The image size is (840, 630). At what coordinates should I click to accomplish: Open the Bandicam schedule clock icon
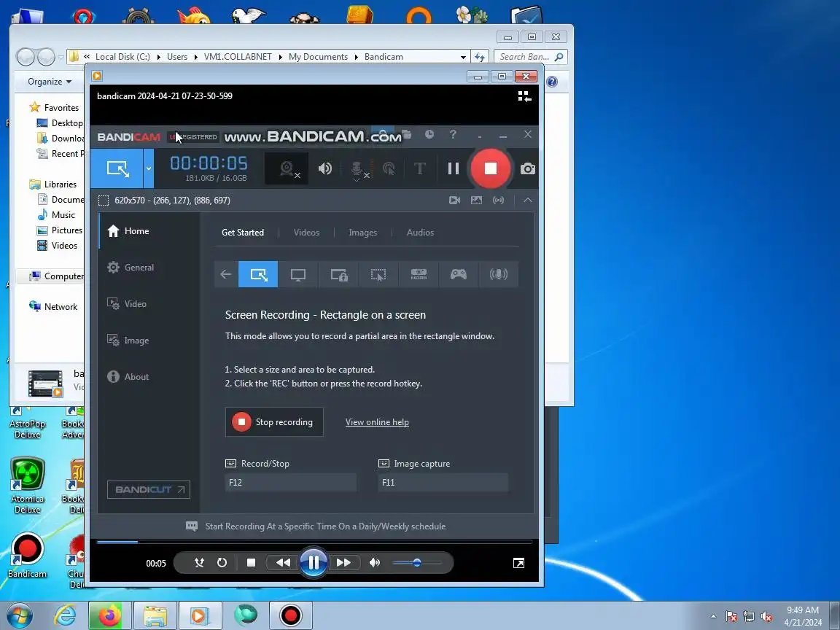pos(429,134)
